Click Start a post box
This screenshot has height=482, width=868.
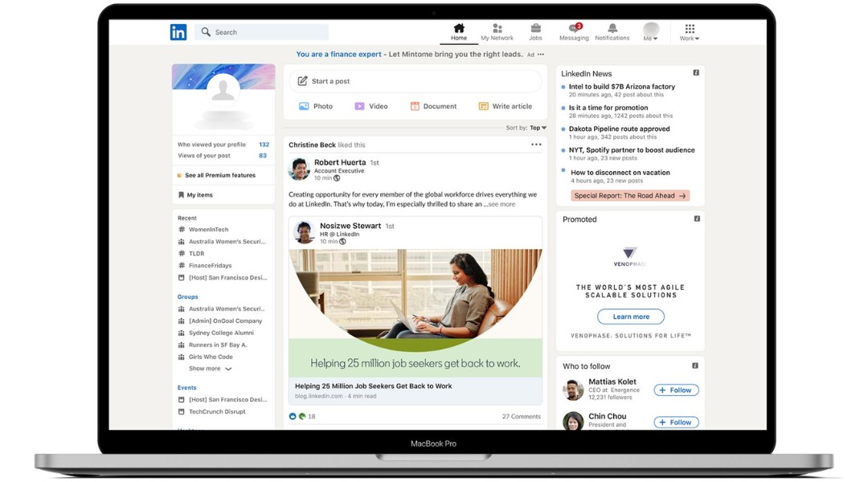[x=416, y=81]
